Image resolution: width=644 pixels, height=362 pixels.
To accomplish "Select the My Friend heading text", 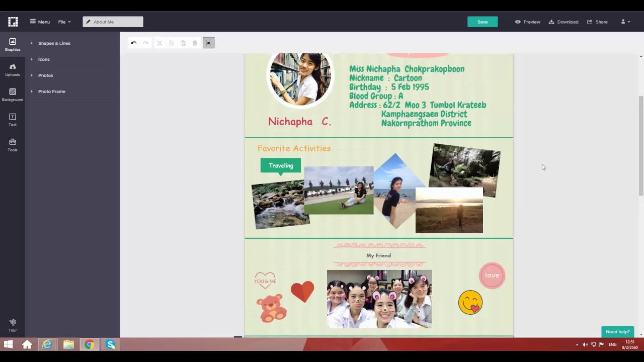I will click(x=378, y=255).
